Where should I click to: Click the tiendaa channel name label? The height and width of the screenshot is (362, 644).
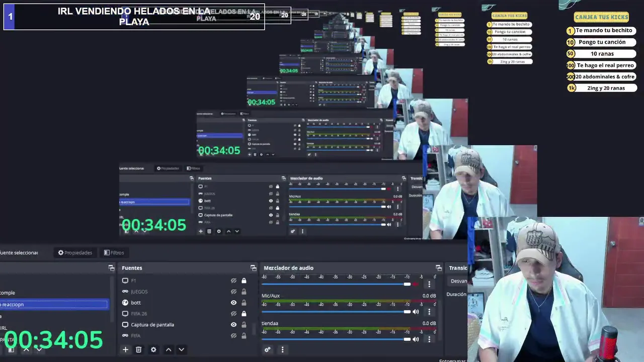pos(270,323)
